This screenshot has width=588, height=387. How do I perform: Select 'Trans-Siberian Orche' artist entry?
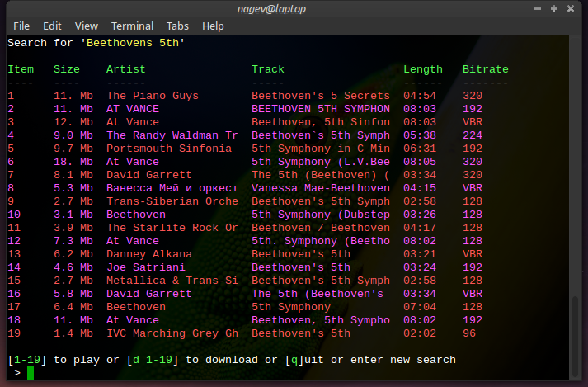(x=172, y=201)
